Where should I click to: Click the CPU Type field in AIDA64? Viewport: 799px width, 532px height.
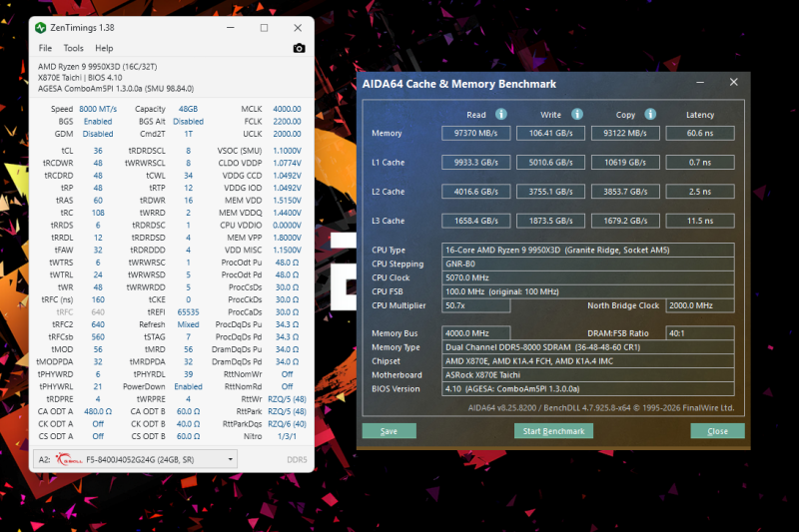click(x=588, y=250)
